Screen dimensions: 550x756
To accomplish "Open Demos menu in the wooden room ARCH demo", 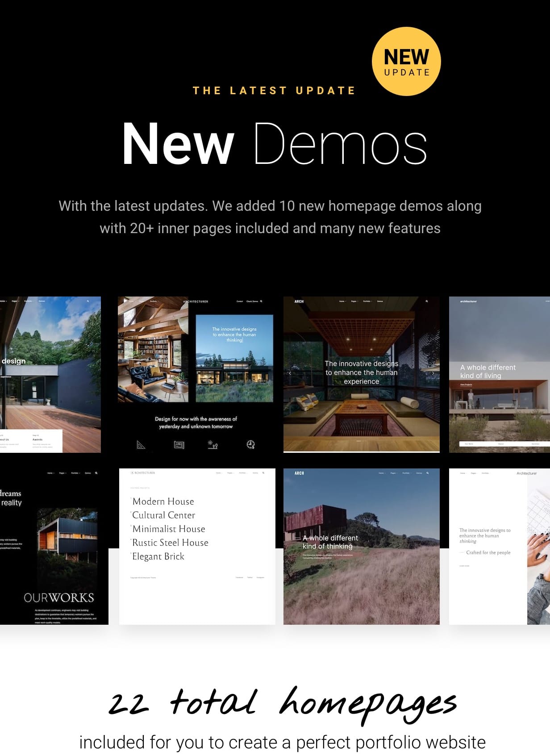I will click(x=380, y=301).
